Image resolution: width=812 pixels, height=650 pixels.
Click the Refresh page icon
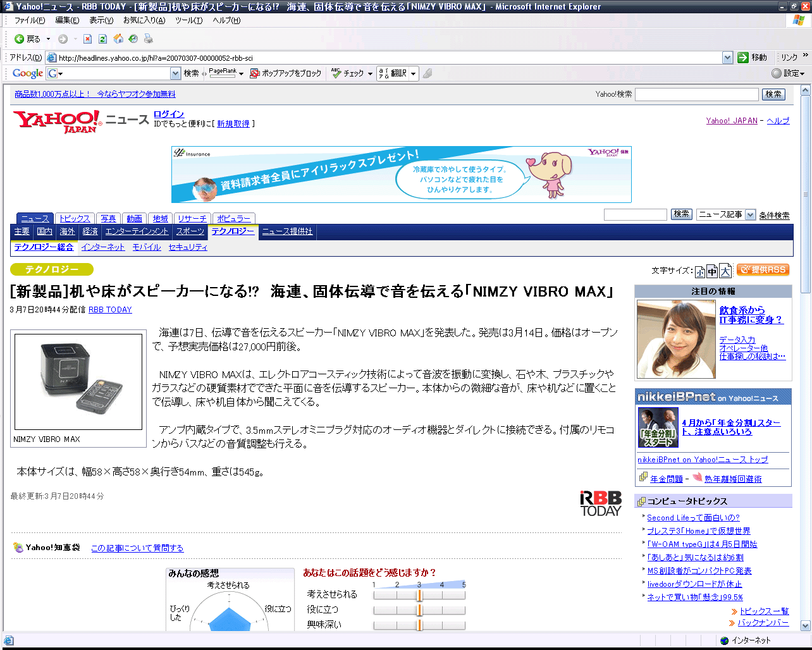[102, 39]
